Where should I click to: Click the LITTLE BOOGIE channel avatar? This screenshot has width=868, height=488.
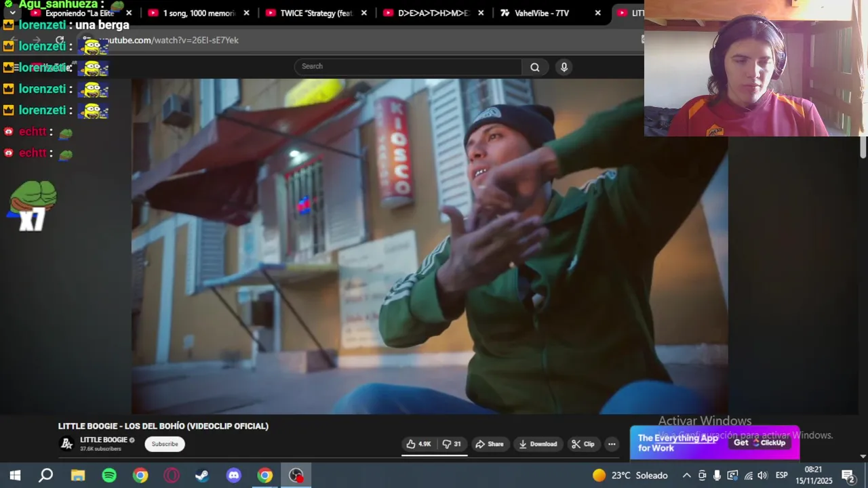(x=66, y=444)
